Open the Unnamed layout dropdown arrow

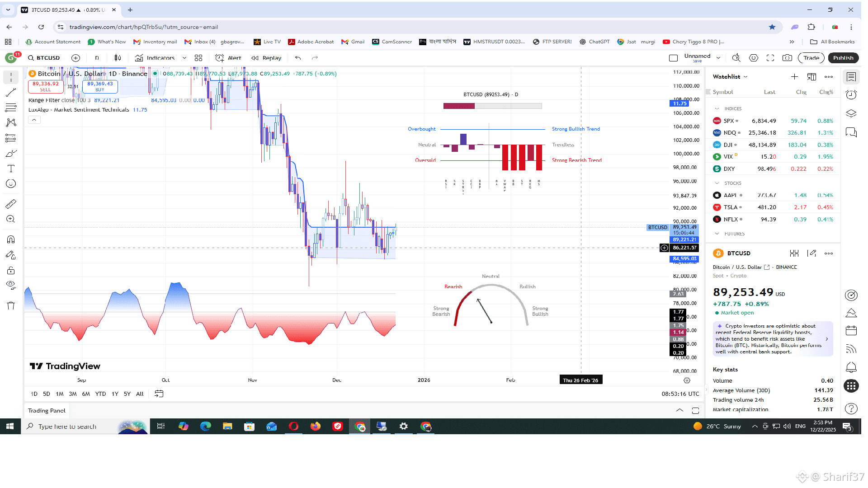pos(718,58)
